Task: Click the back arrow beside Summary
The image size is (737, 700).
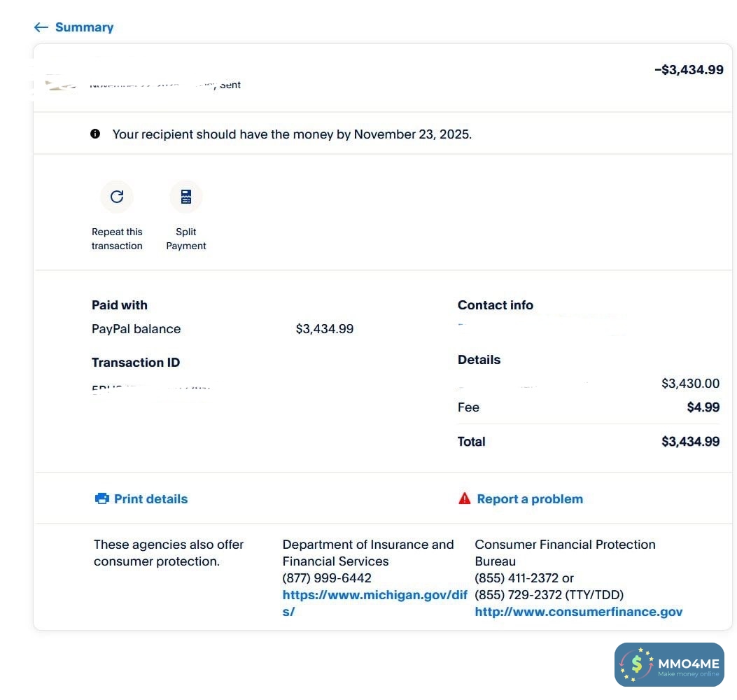Action: click(x=41, y=27)
